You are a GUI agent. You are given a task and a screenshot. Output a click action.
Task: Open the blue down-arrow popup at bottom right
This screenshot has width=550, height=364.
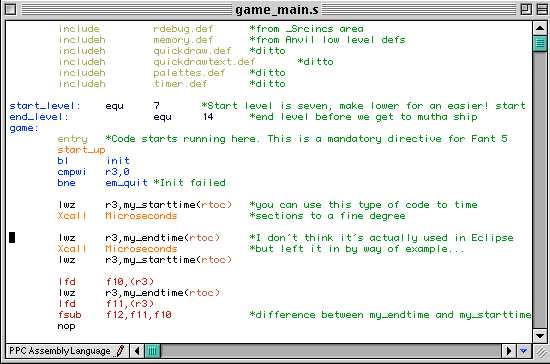pyautogui.click(x=524, y=351)
